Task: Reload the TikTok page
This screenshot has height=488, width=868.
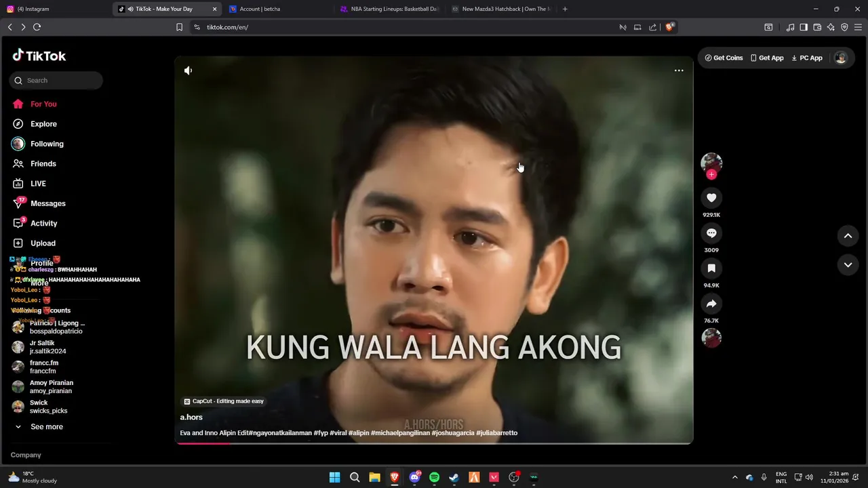Action: pos(37,27)
